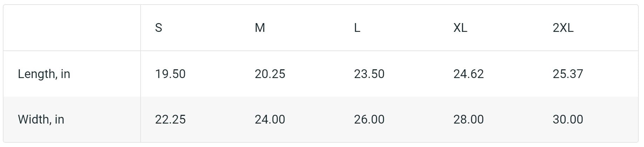Click the 19.50 length value

[x=170, y=74]
